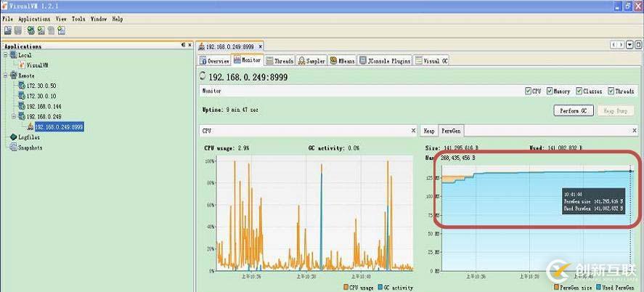Select JMX application 192.168.0.249:8999 in tree

point(59,127)
